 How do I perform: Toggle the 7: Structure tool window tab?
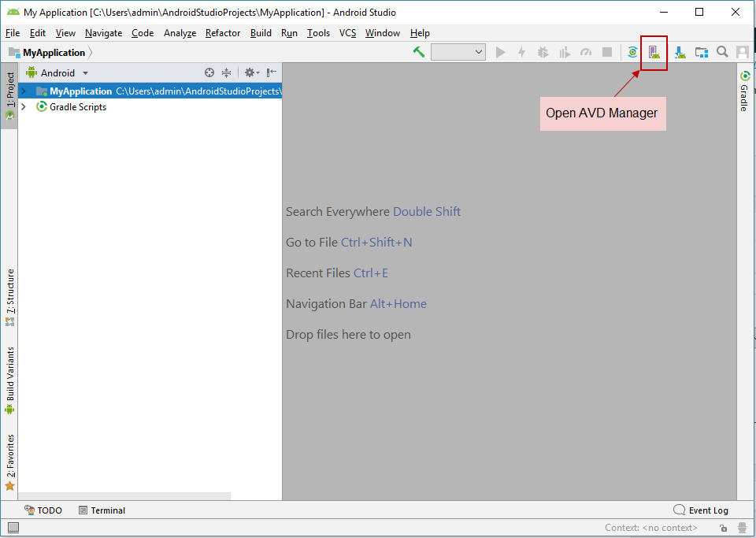pyautogui.click(x=9, y=298)
